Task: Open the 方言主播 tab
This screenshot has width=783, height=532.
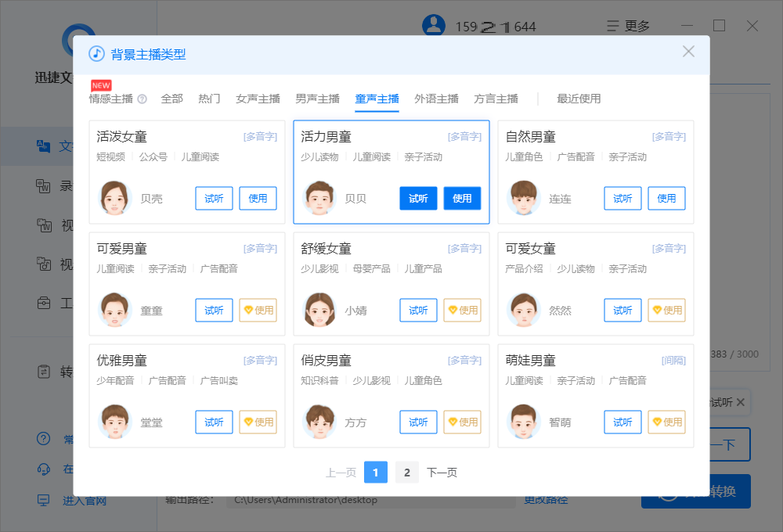Action: point(496,99)
